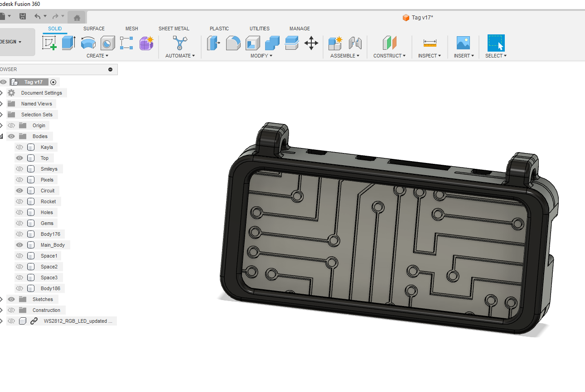Toggle visibility of the Main_Body body

[19, 245]
